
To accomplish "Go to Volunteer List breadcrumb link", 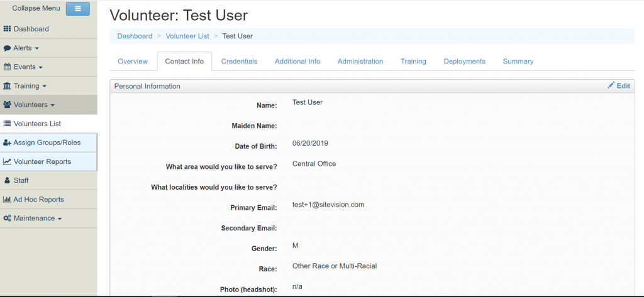I will click(187, 36).
